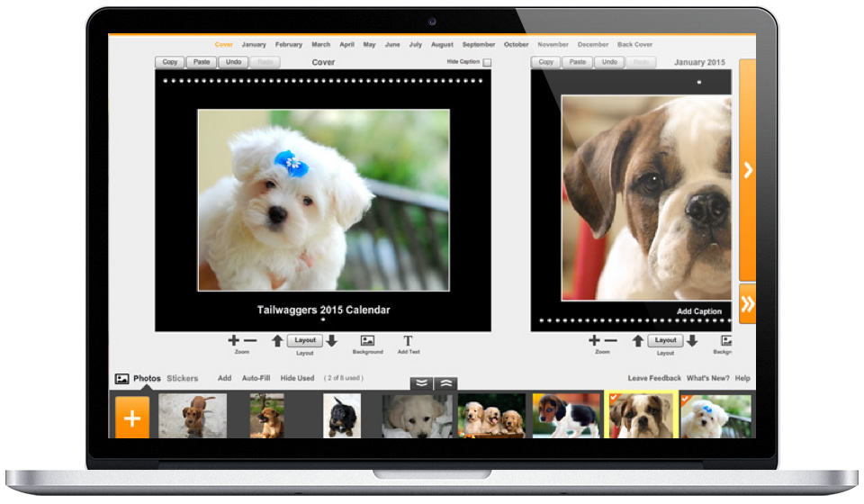Collapse the photo tray with the down chevrons
864x504 pixels.
click(421, 382)
